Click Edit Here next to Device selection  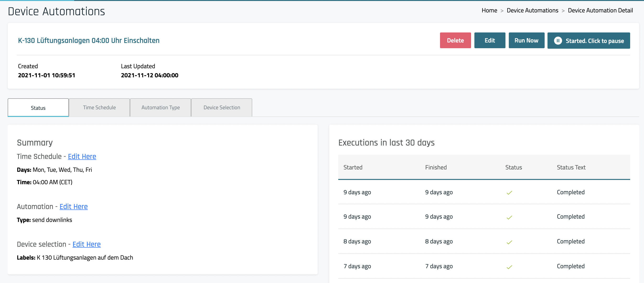tap(86, 244)
